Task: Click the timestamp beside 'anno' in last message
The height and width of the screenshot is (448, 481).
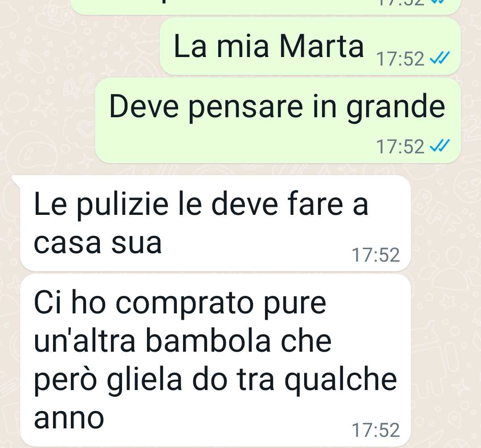Action: coord(376,430)
